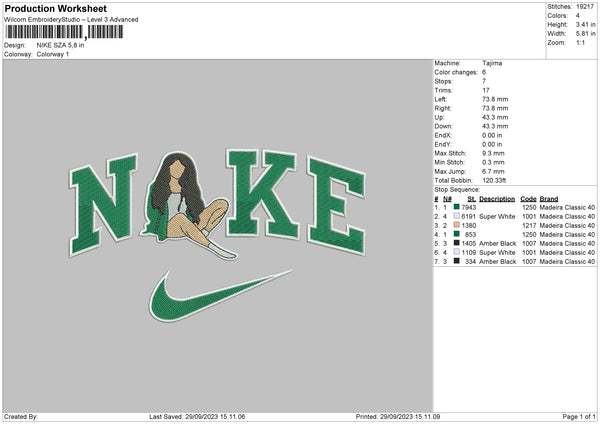Click the Stitches value '19217'
Image resolution: width=600 pixels, height=424 pixels.
tap(585, 7)
